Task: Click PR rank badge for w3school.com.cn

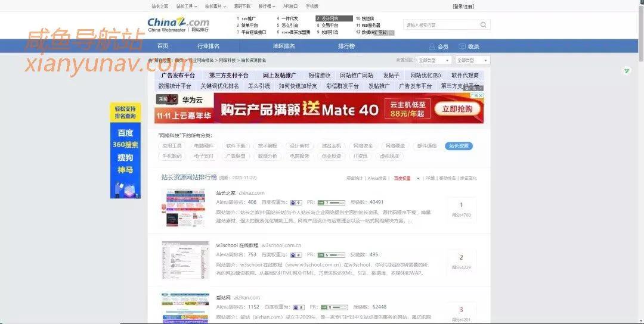Action: coord(332,255)
